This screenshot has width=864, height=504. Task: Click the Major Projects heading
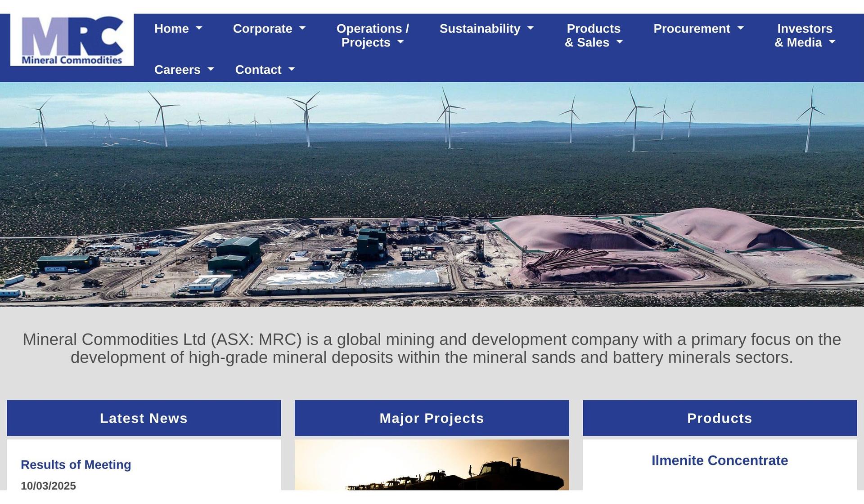(x=432, y=418)
